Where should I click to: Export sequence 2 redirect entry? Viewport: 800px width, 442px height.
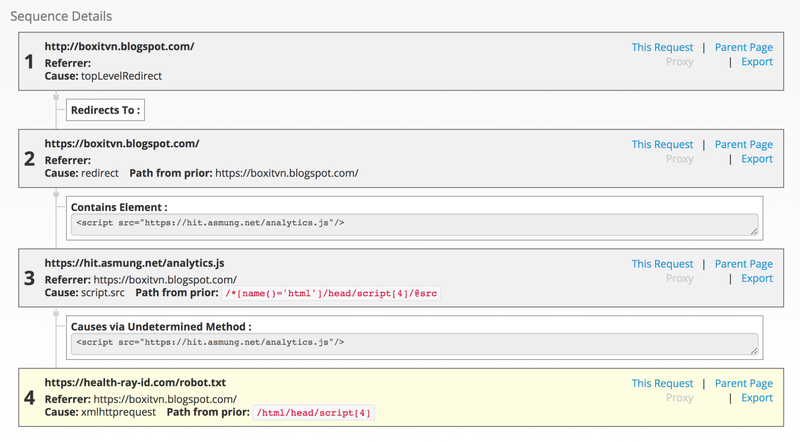pyautogui.click(x=757, y=159)
